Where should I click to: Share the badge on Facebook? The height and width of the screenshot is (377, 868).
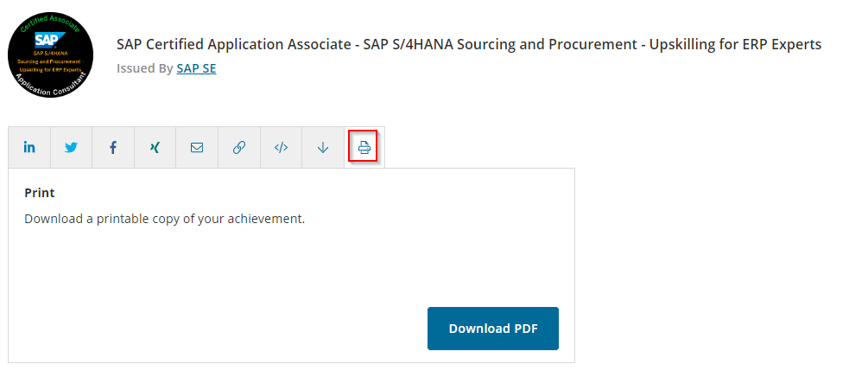tap(113, 148)
